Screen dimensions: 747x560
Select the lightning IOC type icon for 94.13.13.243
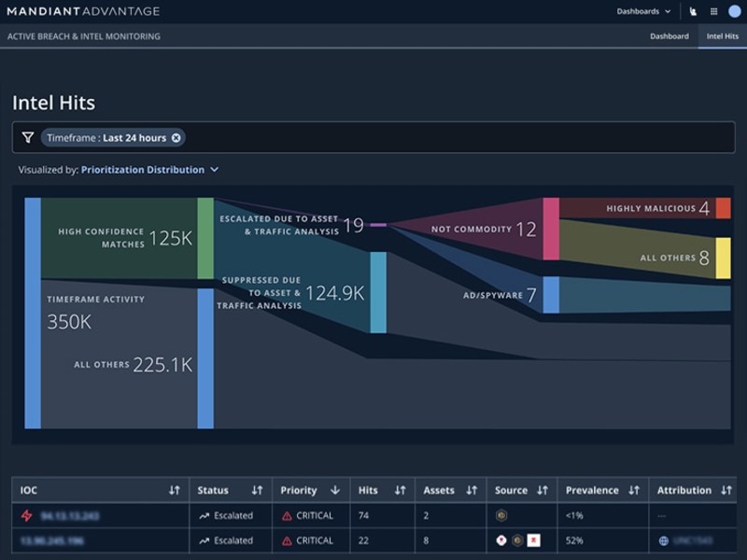(28, 515)
